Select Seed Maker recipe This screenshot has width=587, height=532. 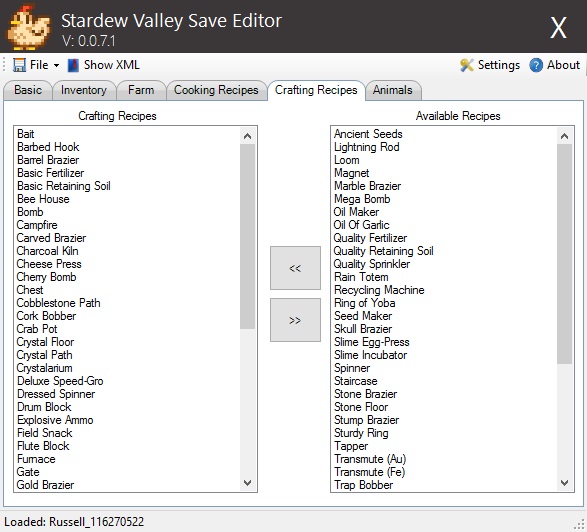(x=363, y=316)
